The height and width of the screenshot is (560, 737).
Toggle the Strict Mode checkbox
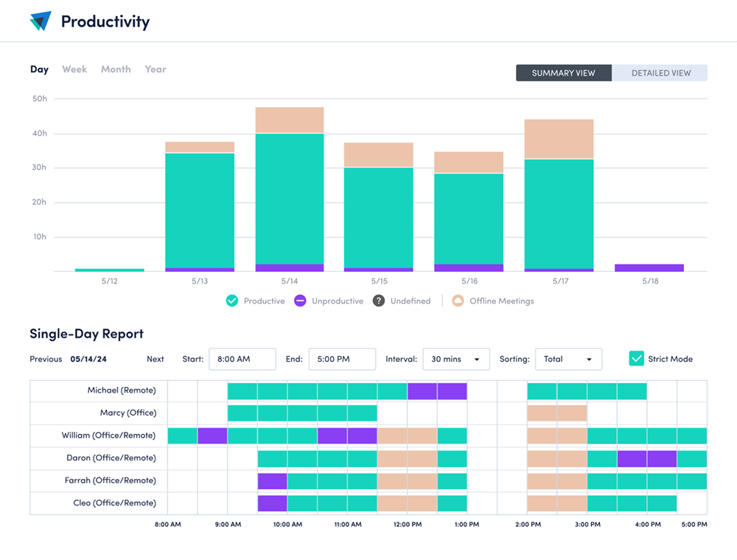tap(637, 359)
